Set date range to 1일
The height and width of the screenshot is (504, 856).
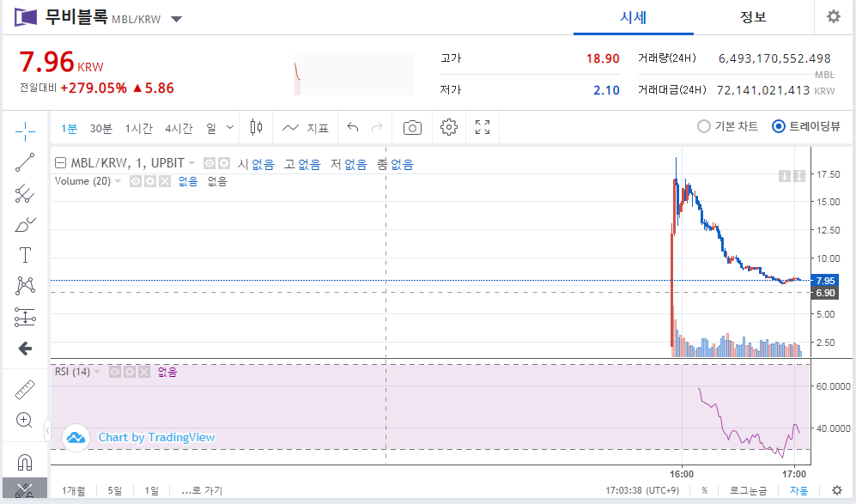(x=151, y=490)
